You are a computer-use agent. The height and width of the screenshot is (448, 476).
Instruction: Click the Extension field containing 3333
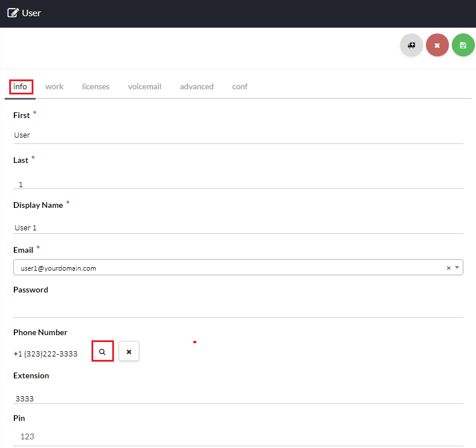238,397
